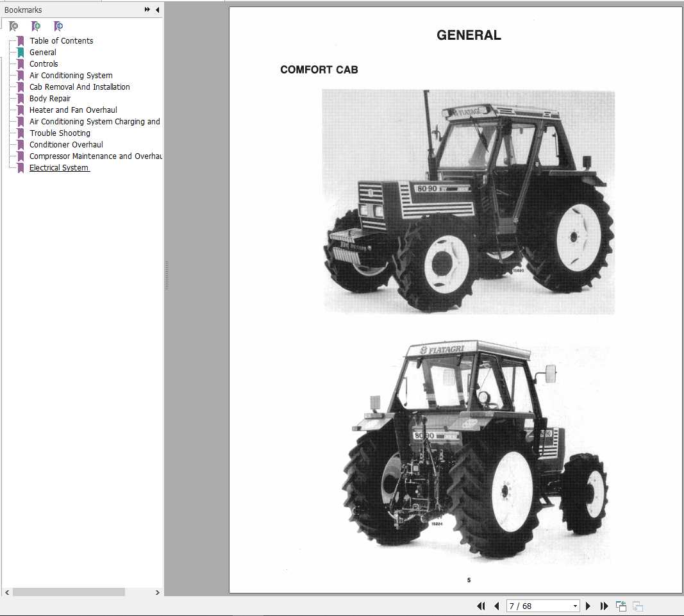Image resolution: width=684 pixels, height=616 pixels.
Task: Click the panel splitter grip handle
Action: click(x=167, y=276)
